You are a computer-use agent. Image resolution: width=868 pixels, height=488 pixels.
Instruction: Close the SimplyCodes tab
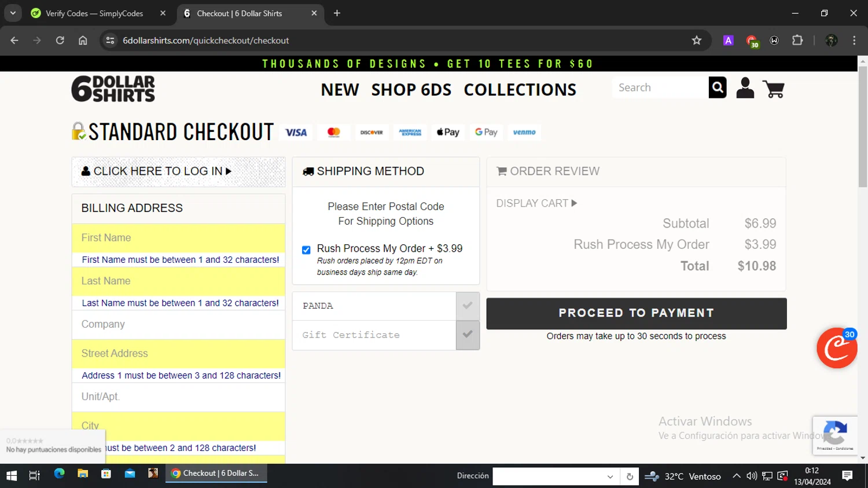pyautogui.click(x=163, y=13)
